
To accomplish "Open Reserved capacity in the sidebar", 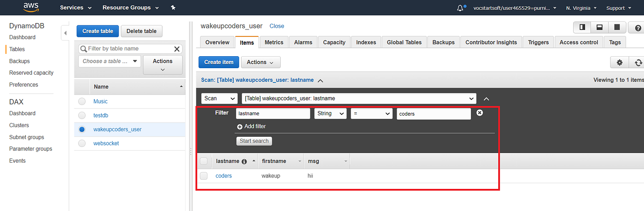I will tap(31, 73).
